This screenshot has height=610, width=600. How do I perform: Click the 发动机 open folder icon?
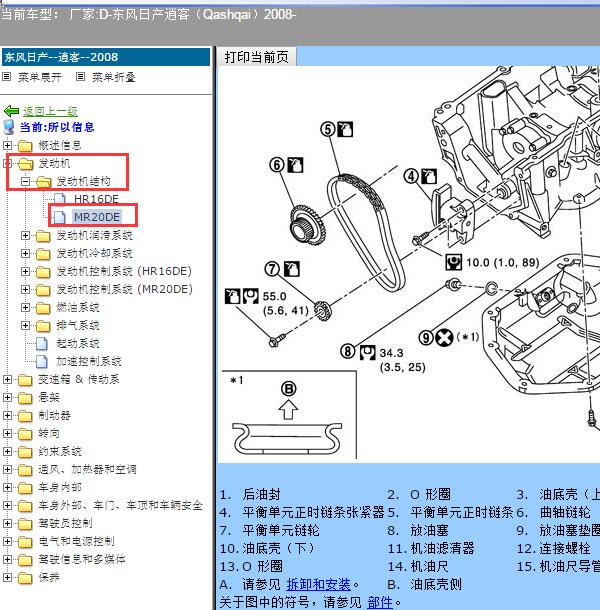(x=25, y=164)
